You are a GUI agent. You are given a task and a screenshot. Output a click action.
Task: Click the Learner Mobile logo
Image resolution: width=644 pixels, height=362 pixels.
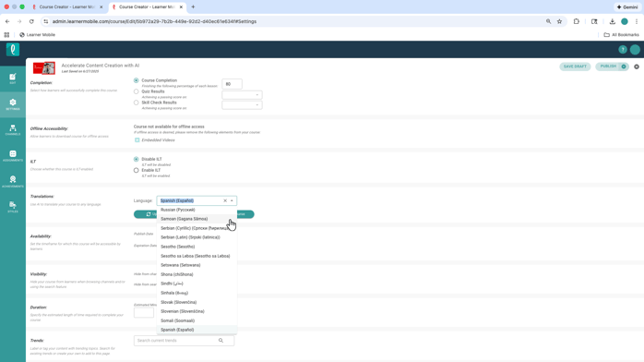pyautogui.click(x=13, y=50)
